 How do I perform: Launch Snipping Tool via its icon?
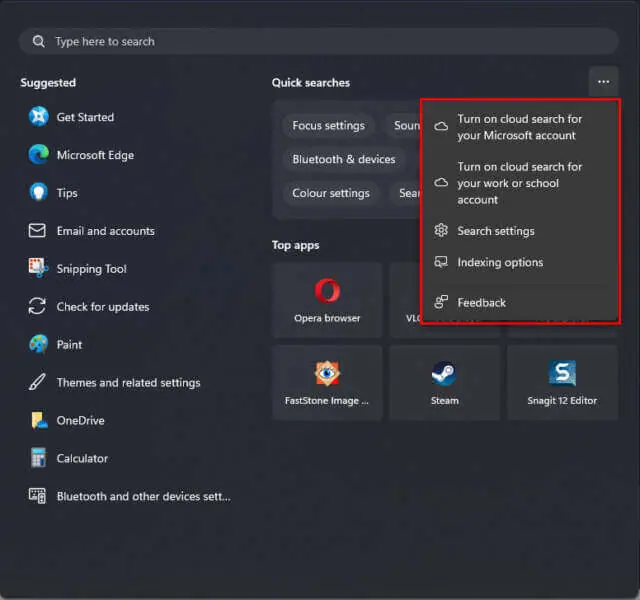click(x=38, y=268)
